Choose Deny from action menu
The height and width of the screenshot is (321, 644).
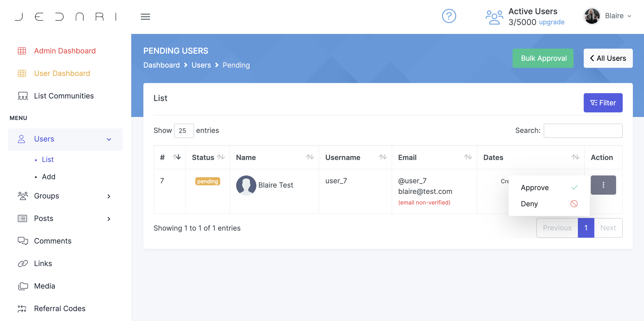pyautogui.click(x=549, y=204)
